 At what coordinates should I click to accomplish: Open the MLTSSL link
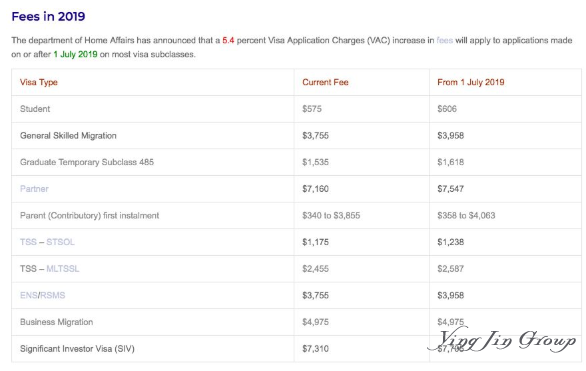click(x=62, y=269)
